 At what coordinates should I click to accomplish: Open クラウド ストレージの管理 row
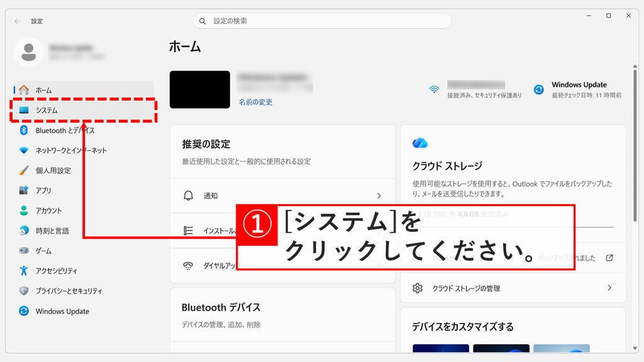[x=513, y=288]
